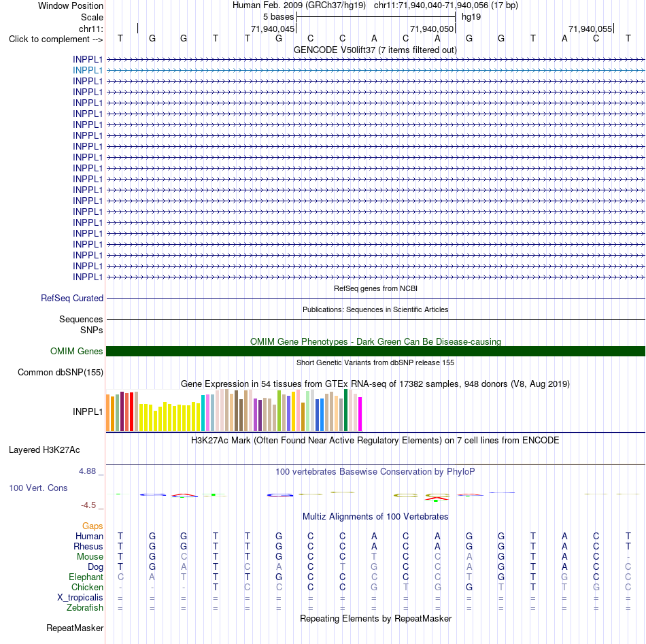Click the -4.5 PhyloP lower scale value
The width and height of the screenshot is (646, 644).
coord(88,505)
